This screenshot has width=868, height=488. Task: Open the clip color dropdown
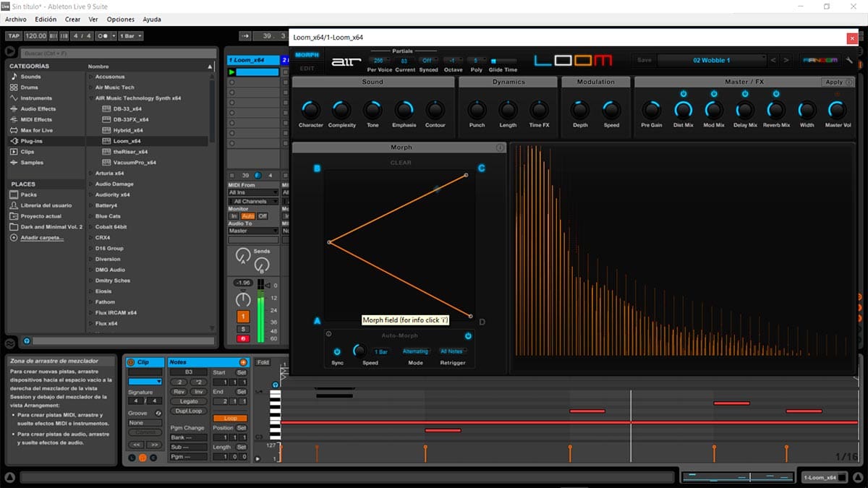click(x=145, y=381)
